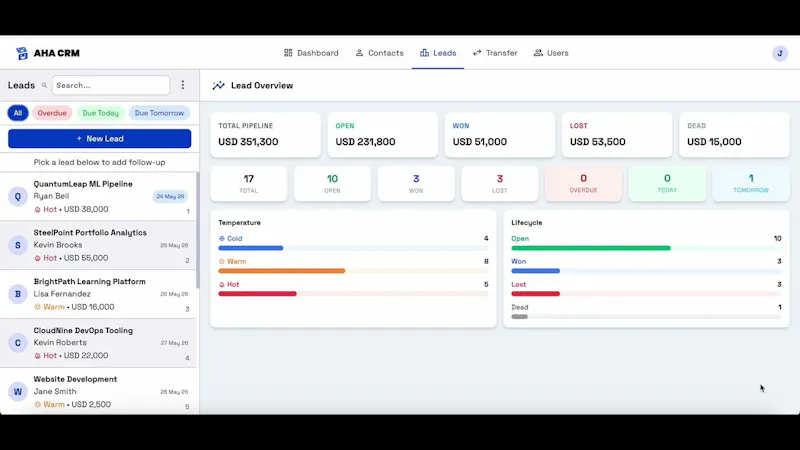The height and width of the screenshot is (450, 800).
Task: Focus the leads Search field
Action: coord(111,85)
